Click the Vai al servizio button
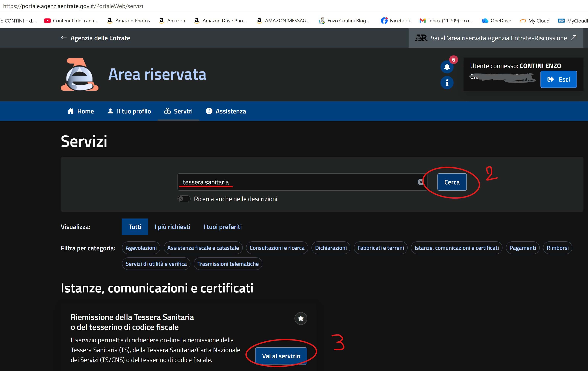The width and height of the screenshot is (588, 371). (x=281, y=356)
